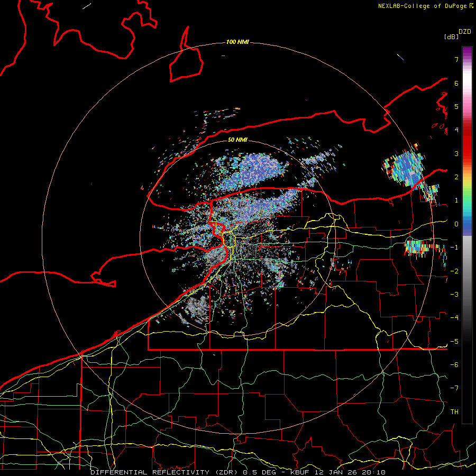The width and height of the screenshot is (476, 476).
Task: Pick the purple top of the color bar
Action: 467,52
